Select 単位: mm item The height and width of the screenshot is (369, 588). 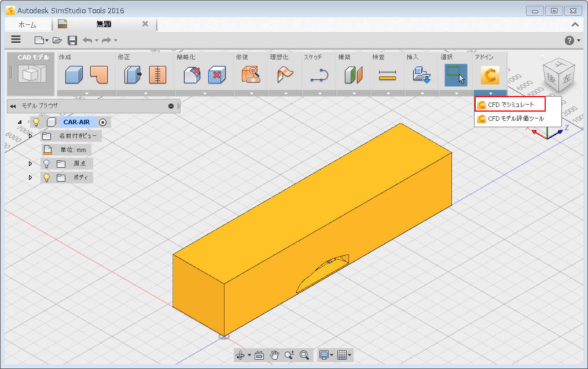[67, 150]
